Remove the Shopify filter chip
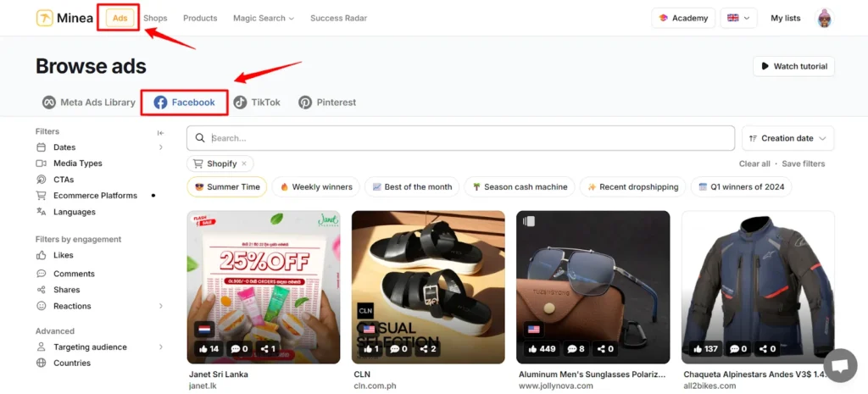Screen dimensions: 868x394 coord(244,164)
